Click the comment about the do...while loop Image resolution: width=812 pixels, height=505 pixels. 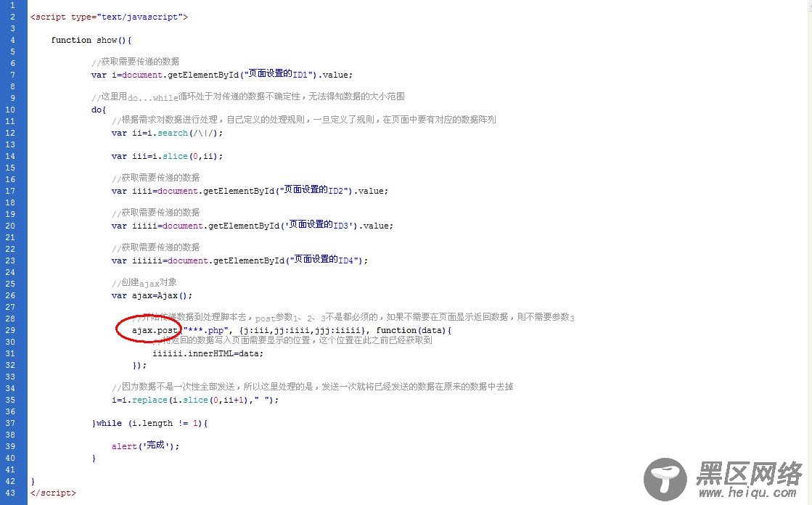click(x=248, y=97)
